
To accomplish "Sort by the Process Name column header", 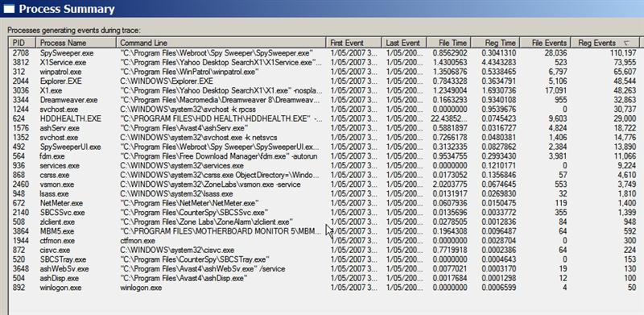I will click(x=76, y=43).
